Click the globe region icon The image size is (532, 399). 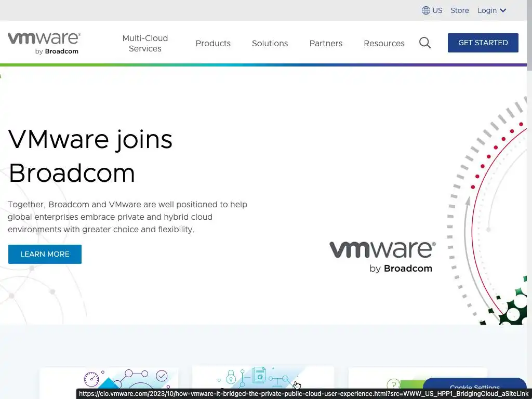click(x=426, y=10)
